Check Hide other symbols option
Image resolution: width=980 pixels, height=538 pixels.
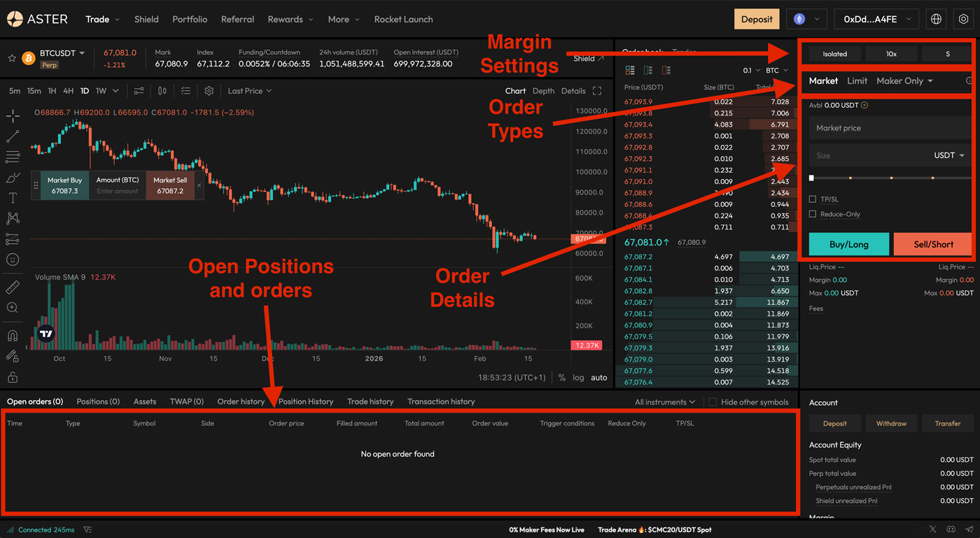point(712,402)
